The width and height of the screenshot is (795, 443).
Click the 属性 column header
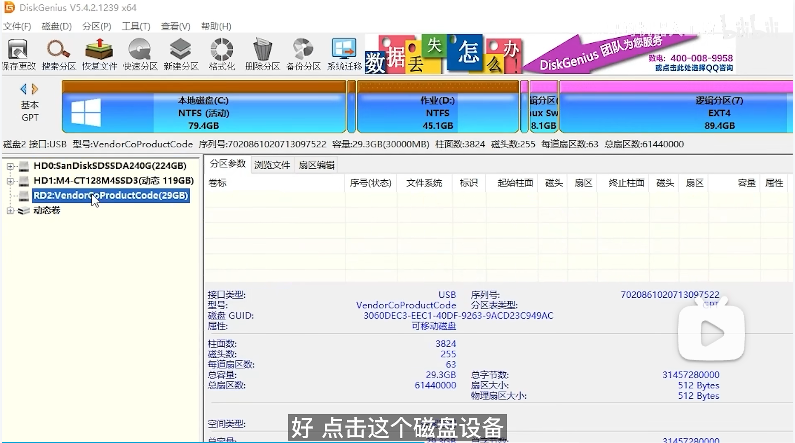tap(774, 183)
